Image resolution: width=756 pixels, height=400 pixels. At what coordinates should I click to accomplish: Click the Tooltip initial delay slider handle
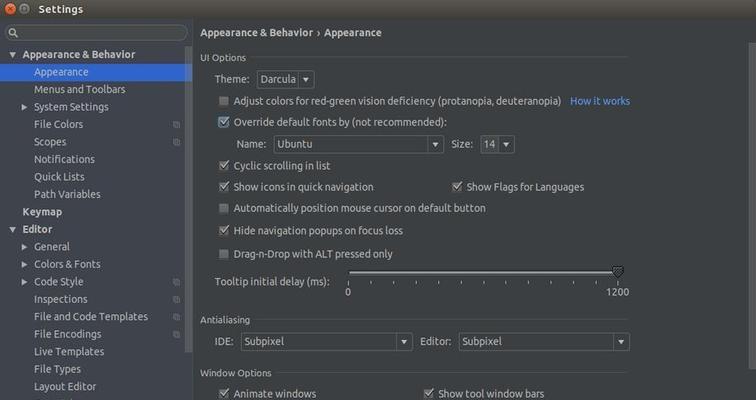click(x=618, y=272)
